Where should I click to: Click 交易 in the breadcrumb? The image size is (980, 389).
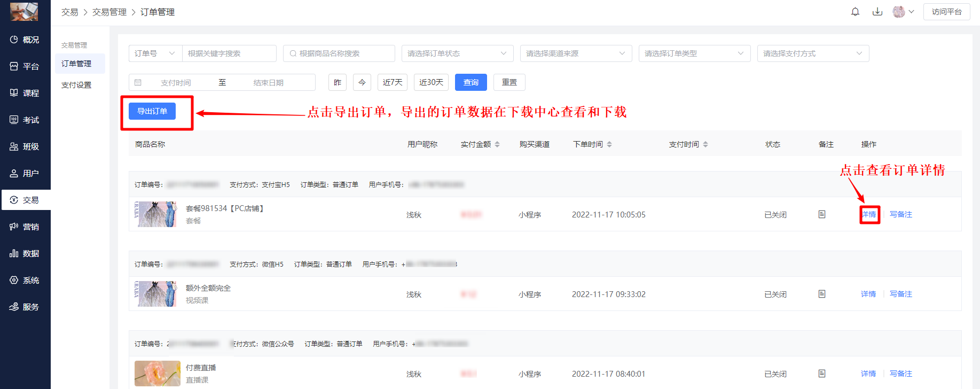(x=70, y=12)
